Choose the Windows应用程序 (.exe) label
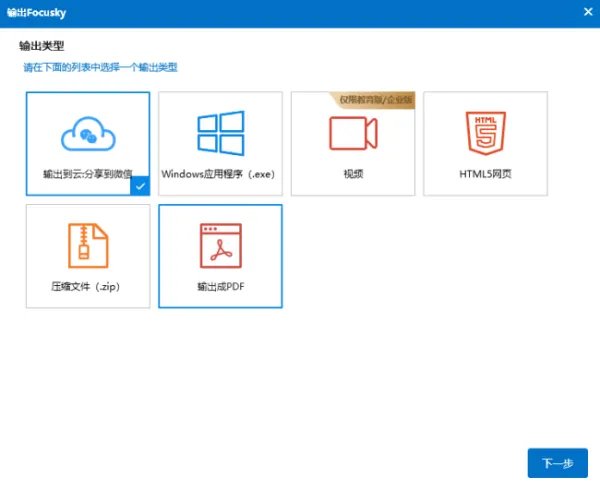 [218, 174]
